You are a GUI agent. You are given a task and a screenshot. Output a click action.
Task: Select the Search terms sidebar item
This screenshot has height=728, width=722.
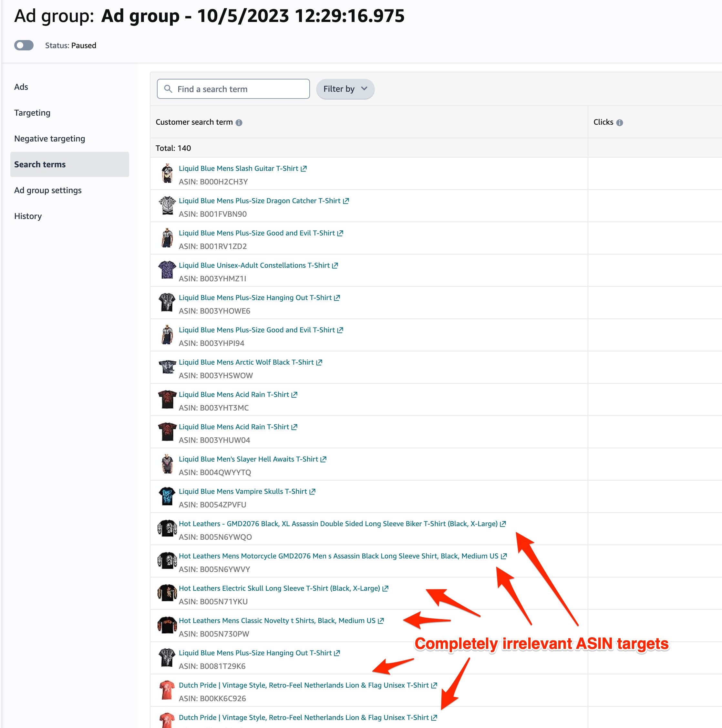69,164
